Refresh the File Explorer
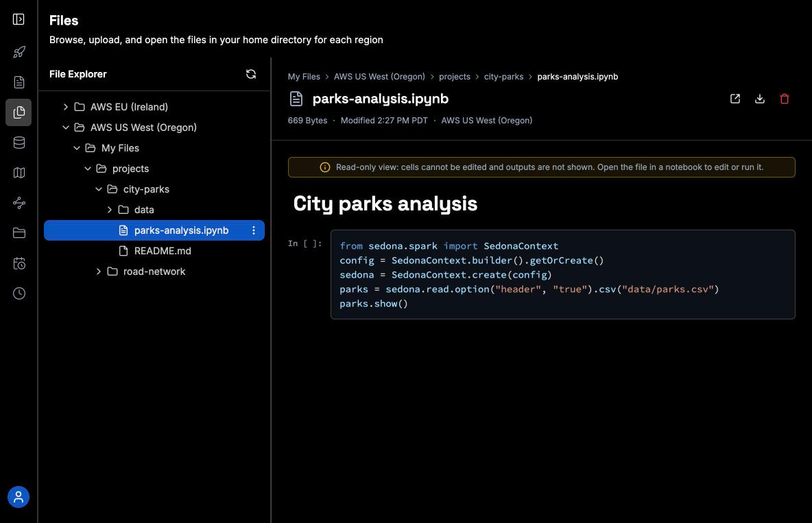 250,74
